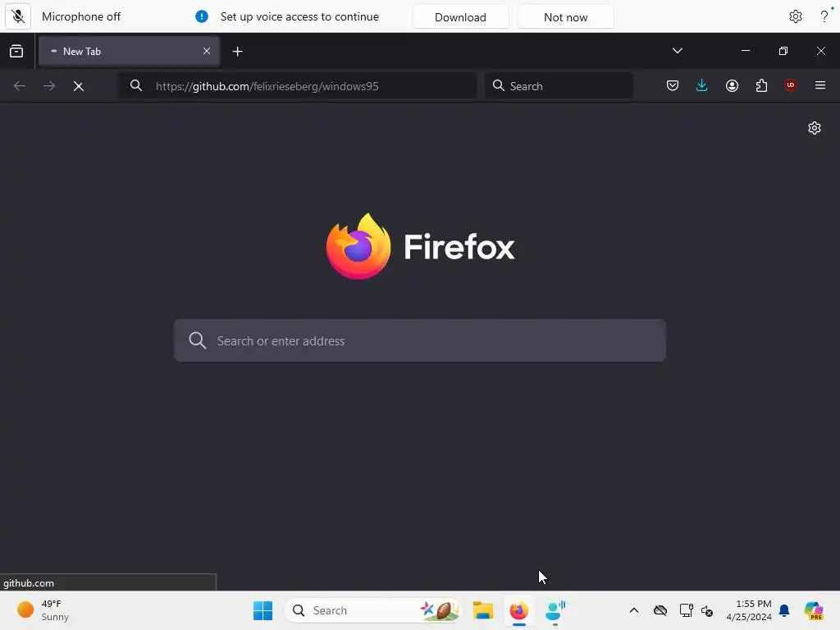Click the muted volume tray icon
The width and height of the screenshot is (840, 630).
(707, 610)
